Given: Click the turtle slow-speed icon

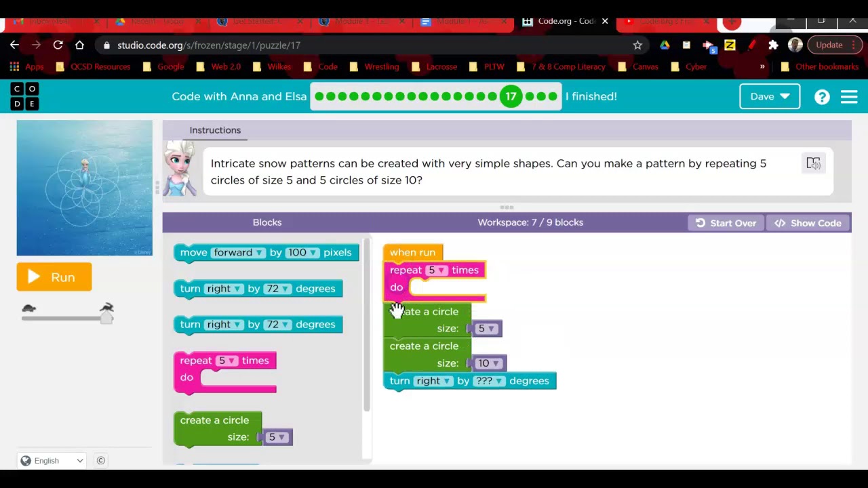Looking at the screenshot, I should tap(28, 308).
